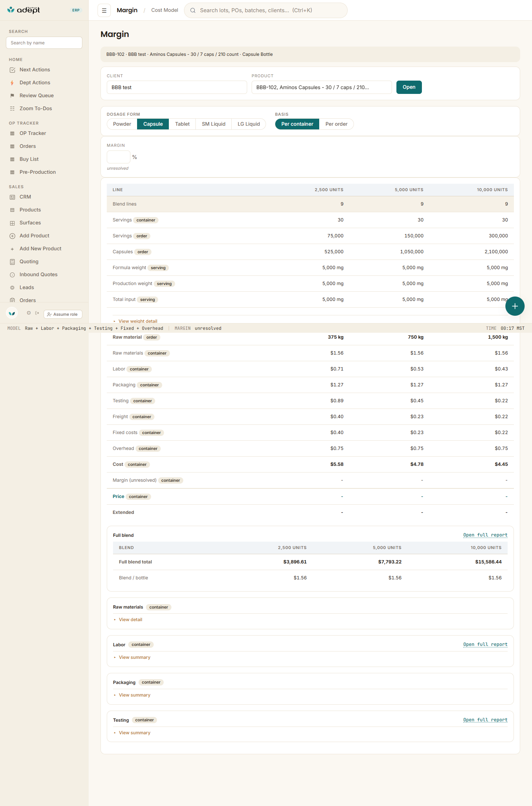Screen dimensions: 532x806
Task: Click the green Open button
Action: click(409, 87)
